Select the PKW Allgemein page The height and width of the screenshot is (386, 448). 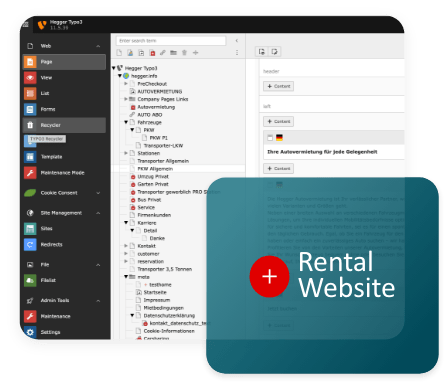click(x=155, y=169)
